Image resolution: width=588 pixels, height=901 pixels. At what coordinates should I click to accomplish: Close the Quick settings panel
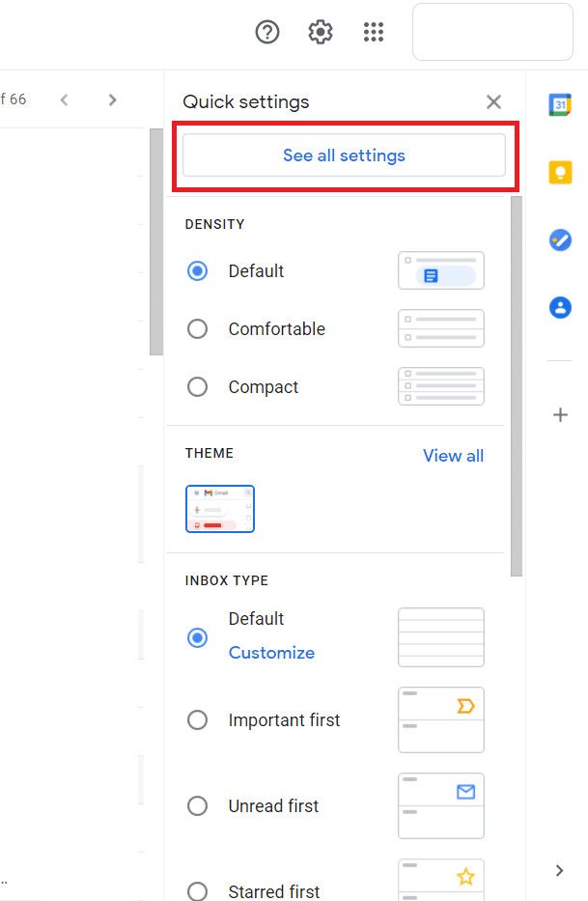493,101
